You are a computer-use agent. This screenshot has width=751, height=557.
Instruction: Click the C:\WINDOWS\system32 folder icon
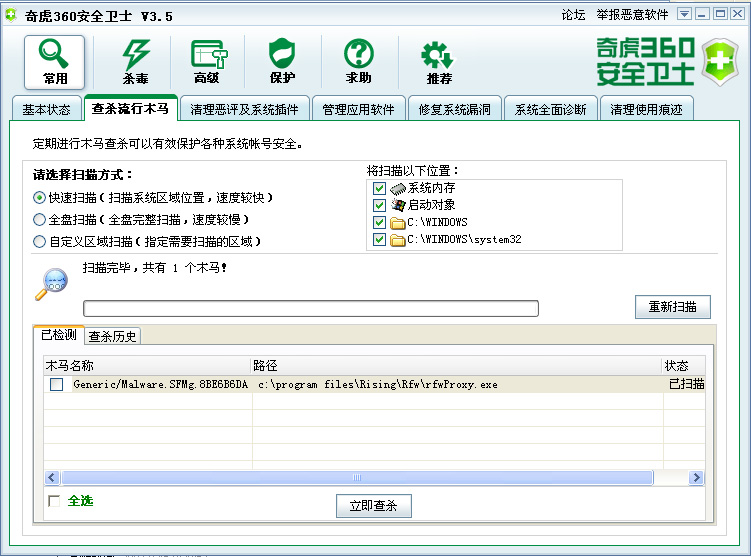pyautogui.click(x=398, y=239)
